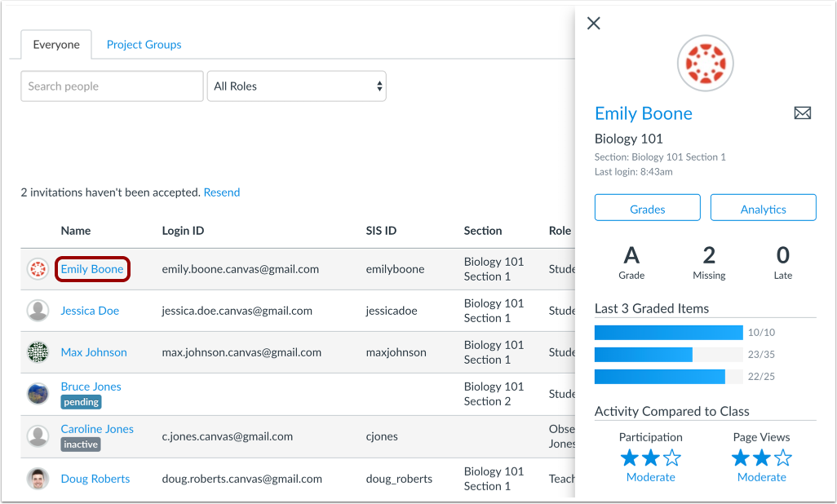Click the 23/35 graded item bar
Image resolution: width=837 pixels, height=504 pixels.
[669, 355]
